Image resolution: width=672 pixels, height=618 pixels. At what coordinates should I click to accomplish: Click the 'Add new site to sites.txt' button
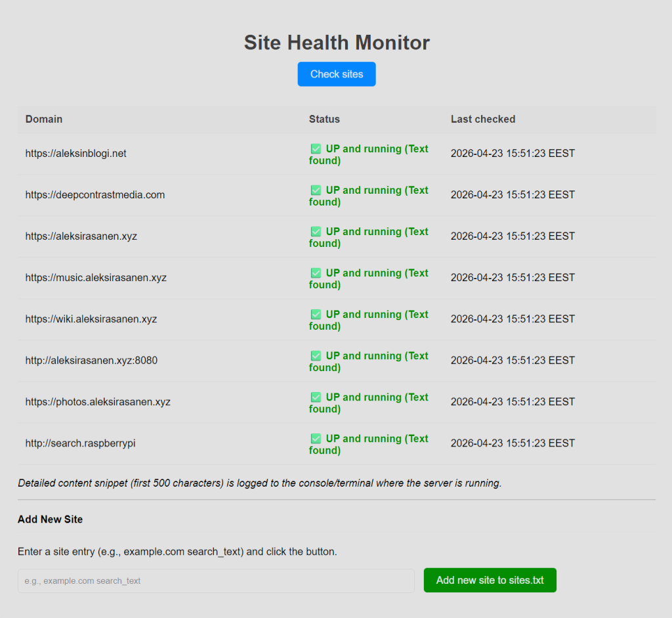[490, 580]
